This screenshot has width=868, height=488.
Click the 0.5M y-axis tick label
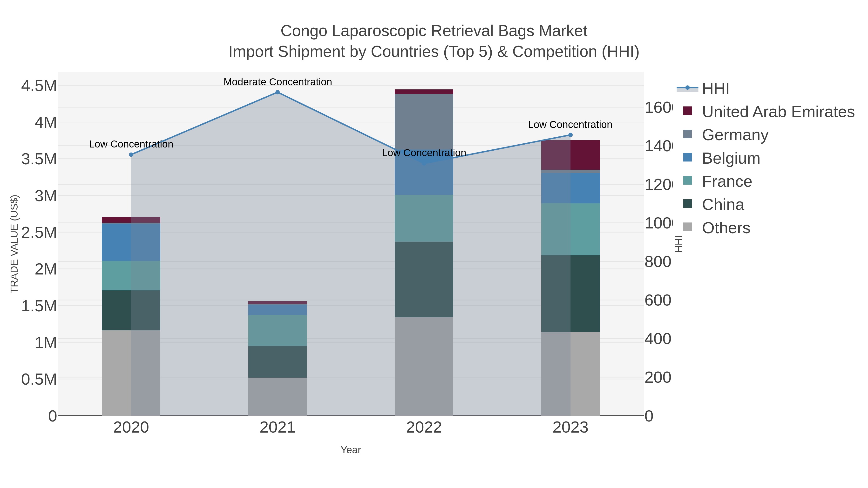tap(39, 380)
